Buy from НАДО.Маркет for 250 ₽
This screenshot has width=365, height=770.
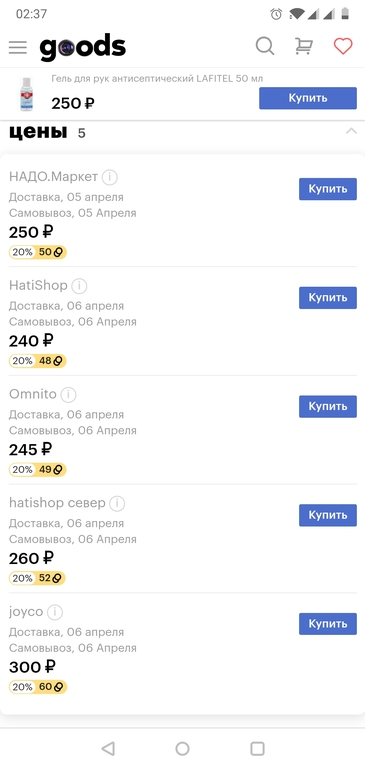click(x=328, y=189)
